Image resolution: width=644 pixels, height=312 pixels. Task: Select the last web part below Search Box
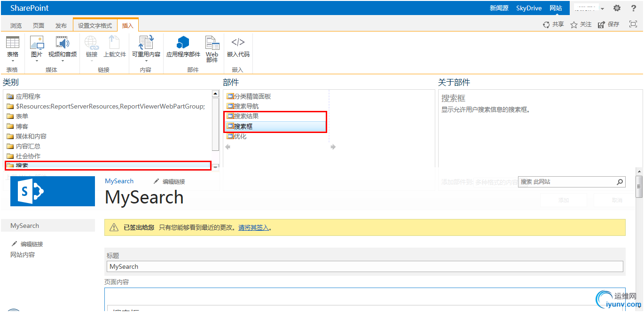(x=236, y=136)
